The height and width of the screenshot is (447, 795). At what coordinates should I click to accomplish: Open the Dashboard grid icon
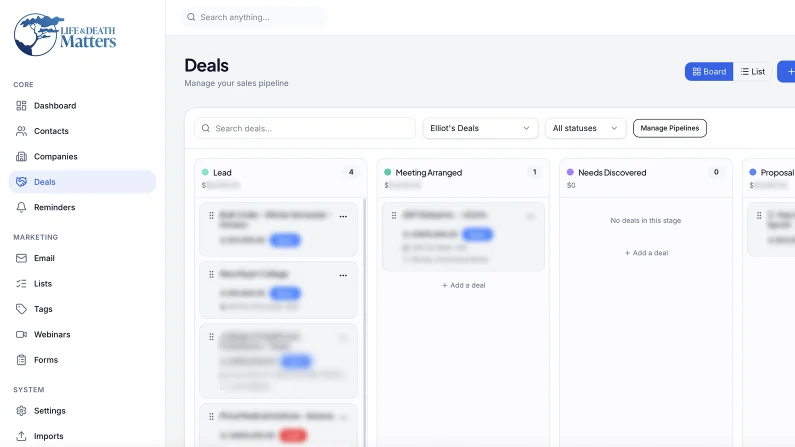(x=21, y=105)
